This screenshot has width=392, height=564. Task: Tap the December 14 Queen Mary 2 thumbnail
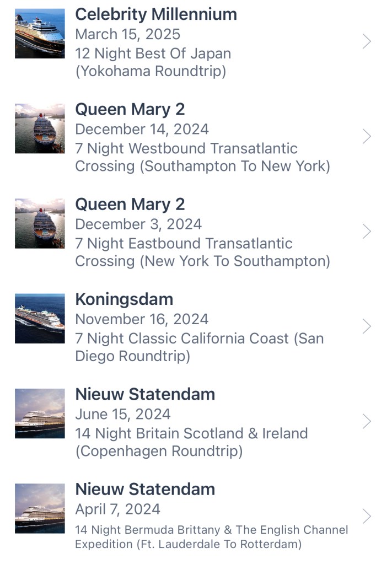click(x=40, y=128)
